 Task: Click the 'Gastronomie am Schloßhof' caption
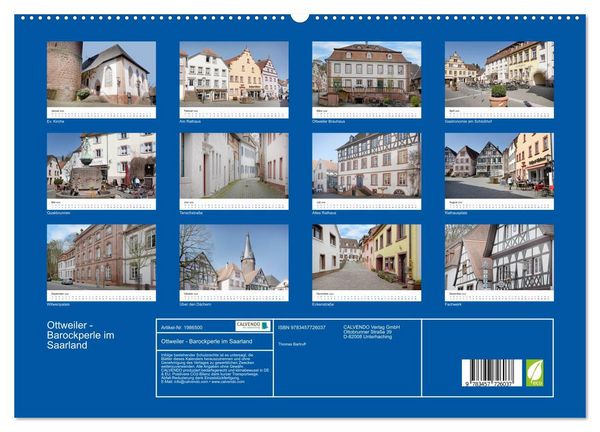pos(468,122)
